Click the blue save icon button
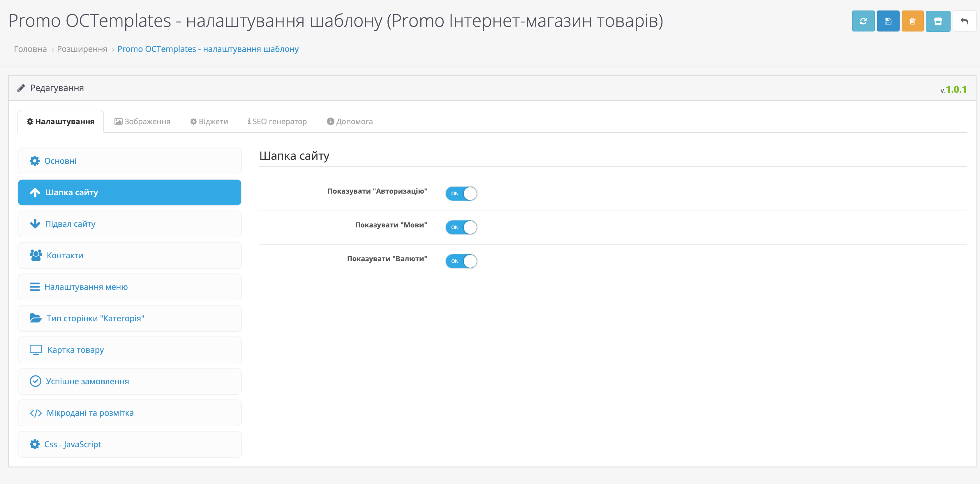The image size is (980, 484). tap(888, 21)
